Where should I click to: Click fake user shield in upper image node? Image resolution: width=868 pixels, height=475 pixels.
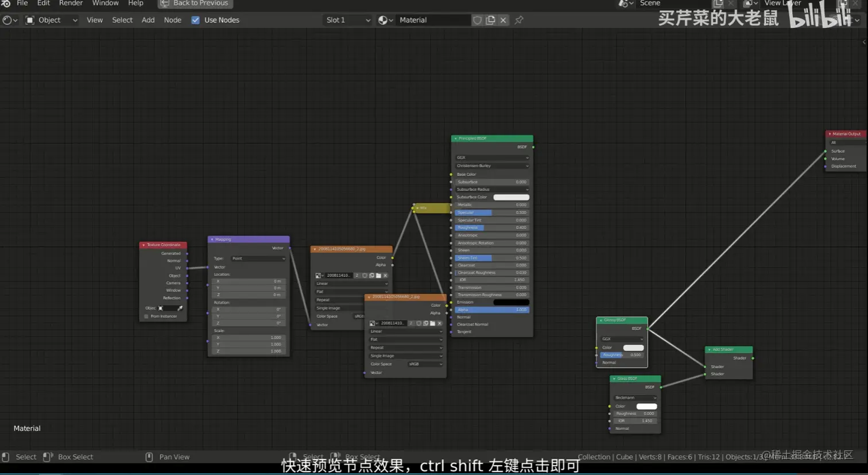click(x=365, y=276)
